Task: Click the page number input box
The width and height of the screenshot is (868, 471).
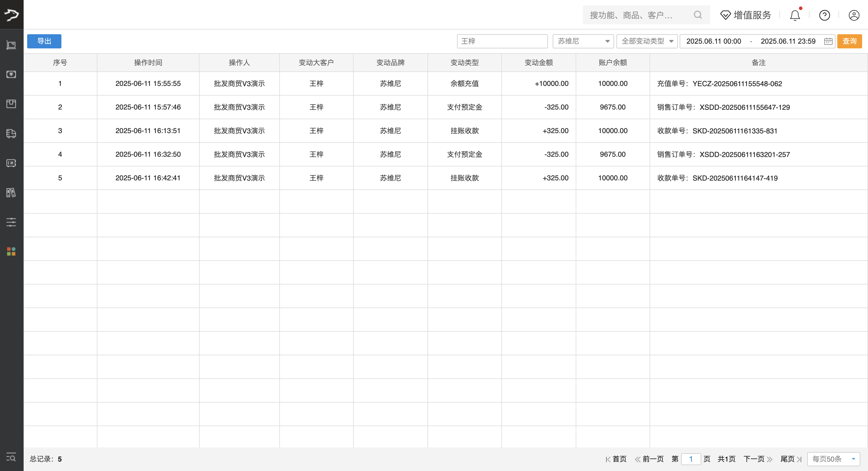Action: click(691, 459)
